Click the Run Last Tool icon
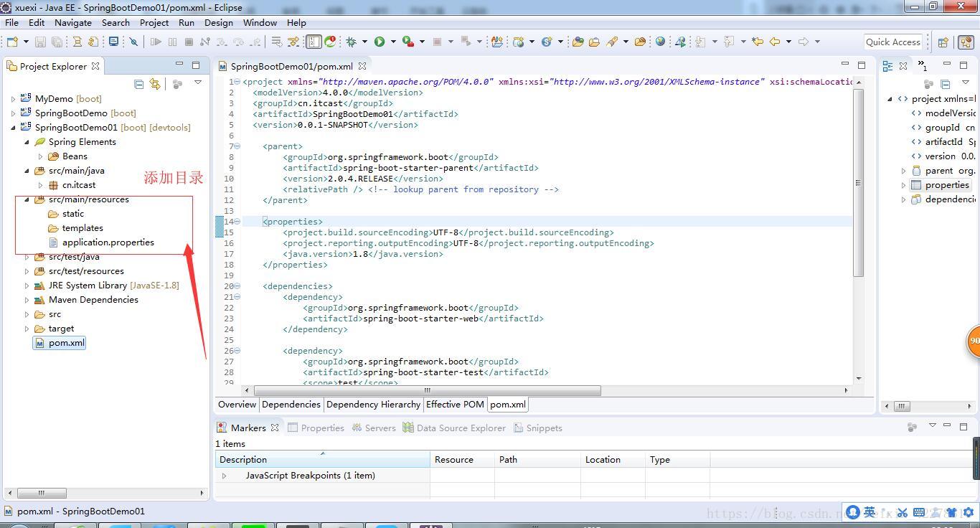 (x=408, y=42)
